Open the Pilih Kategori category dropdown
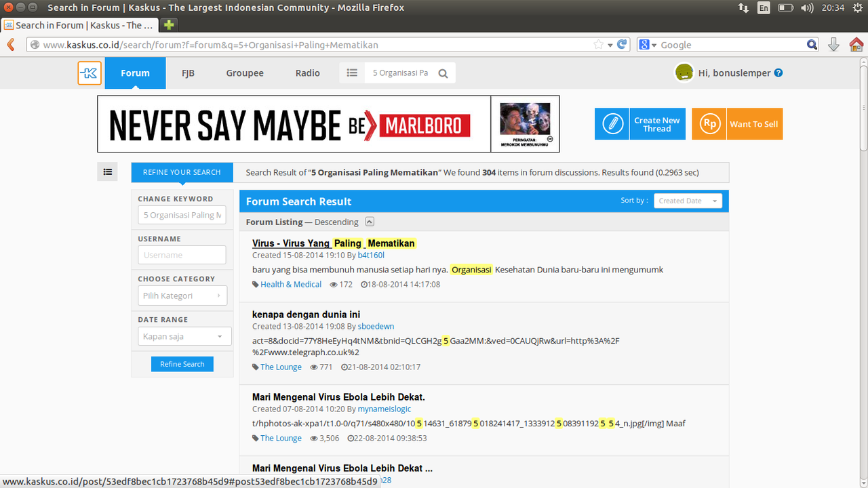The image size is (868, 488). point(182,296)
